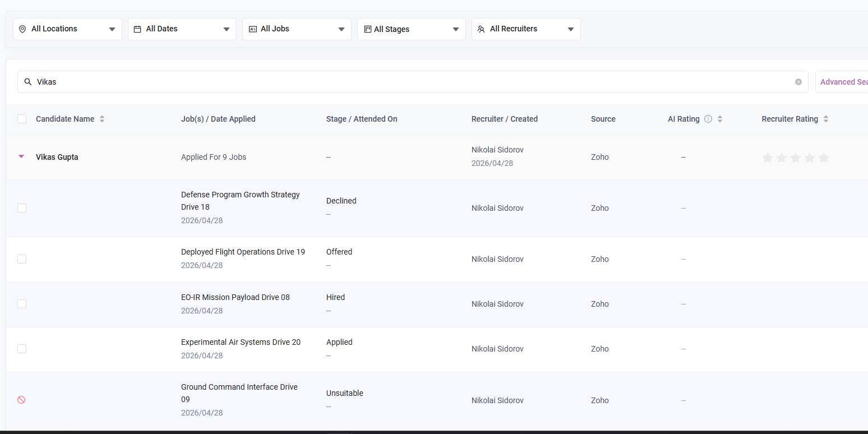Rate Vikas Gupta five stars
The height and width of the screenshot is (434, 868).
tap(824, 158)
